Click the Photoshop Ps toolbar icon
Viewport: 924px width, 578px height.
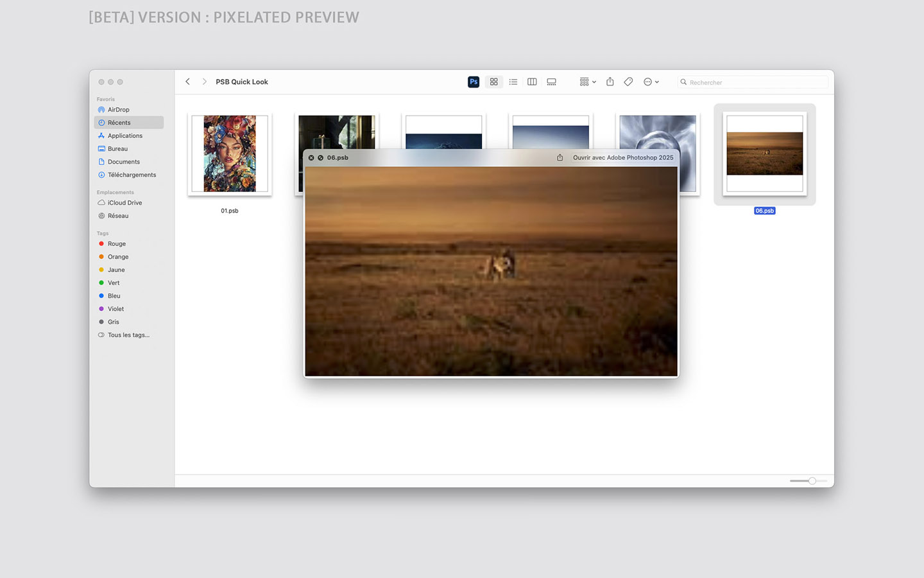coord(474,82)
